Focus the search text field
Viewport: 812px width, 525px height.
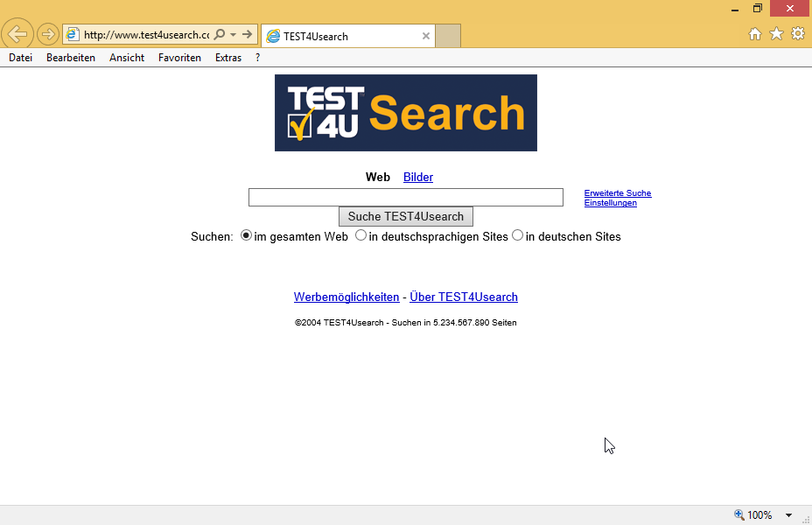pos(405,197)
